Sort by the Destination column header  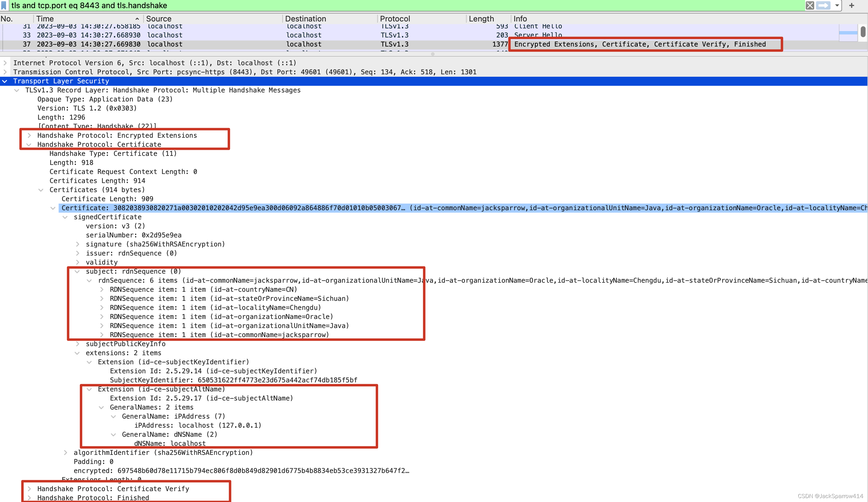click(x=330, y=19)
